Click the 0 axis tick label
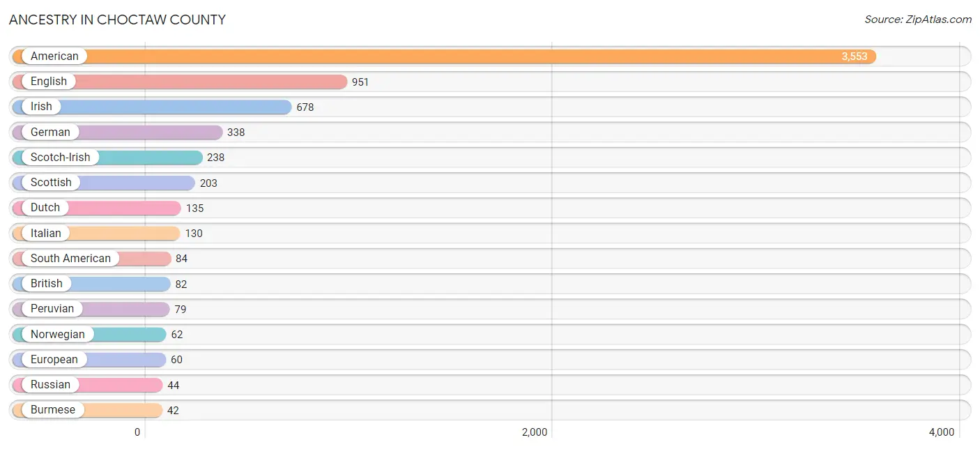The height and width of the screenshot is (449, 980). click(x=137, y=432)
